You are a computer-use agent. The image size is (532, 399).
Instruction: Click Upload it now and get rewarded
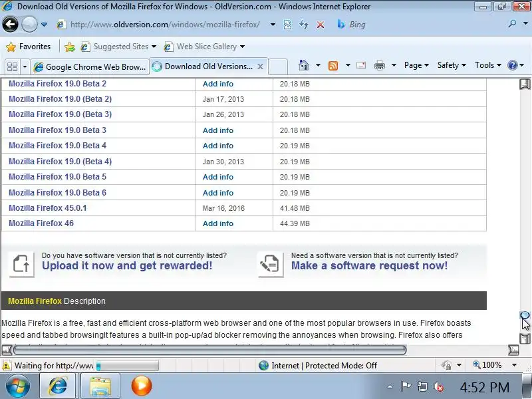pos(127,265)
